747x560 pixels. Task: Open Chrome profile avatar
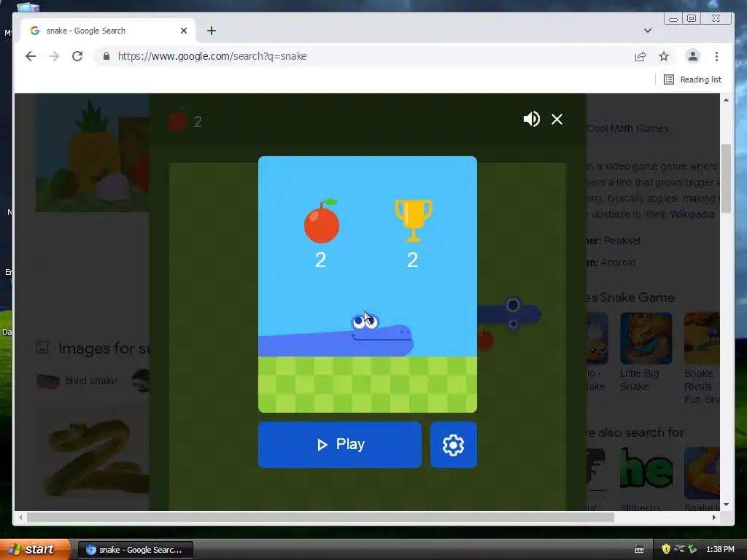point(693,56)
